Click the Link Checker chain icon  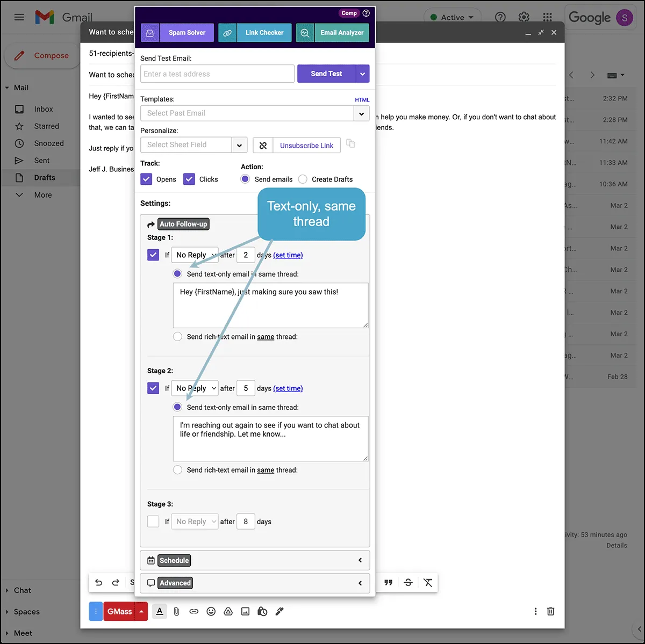tap(227, 33)
